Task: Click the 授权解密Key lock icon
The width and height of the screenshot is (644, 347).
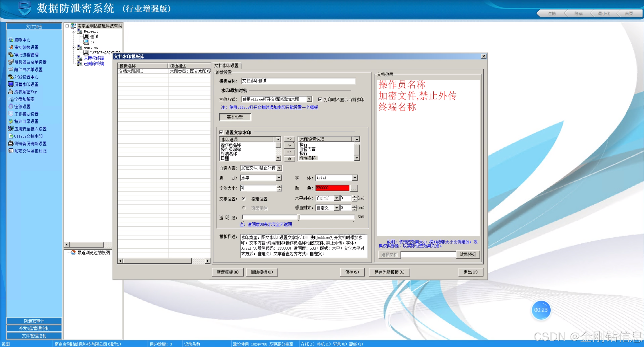Action: (x=11, y=92)
